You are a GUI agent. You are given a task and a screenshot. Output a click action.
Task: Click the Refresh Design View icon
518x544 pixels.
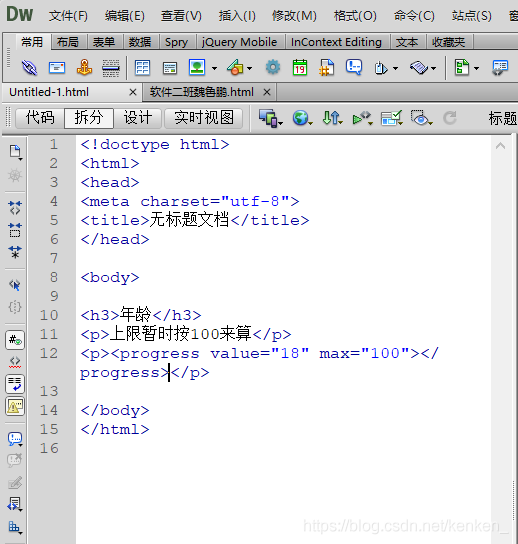coord(450,118)
